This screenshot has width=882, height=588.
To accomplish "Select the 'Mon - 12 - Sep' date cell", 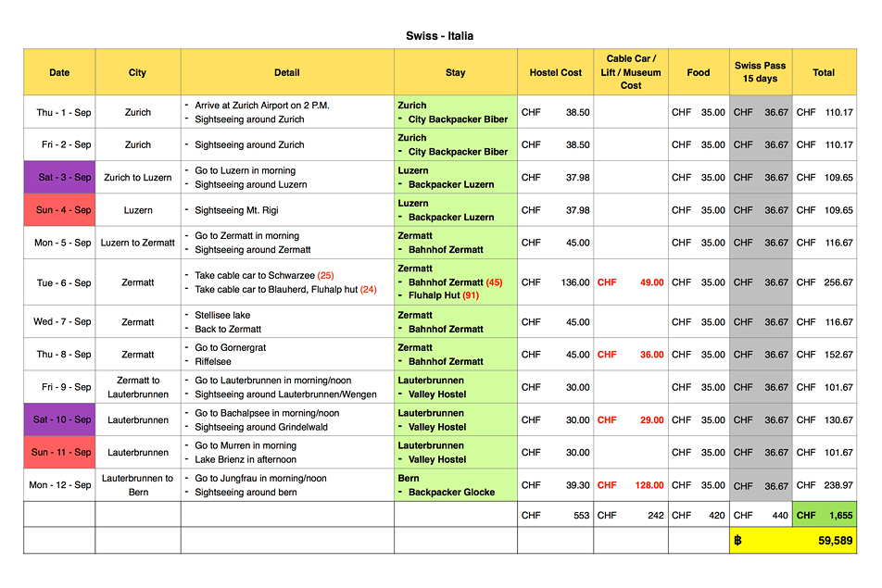I will click(59, 484).
